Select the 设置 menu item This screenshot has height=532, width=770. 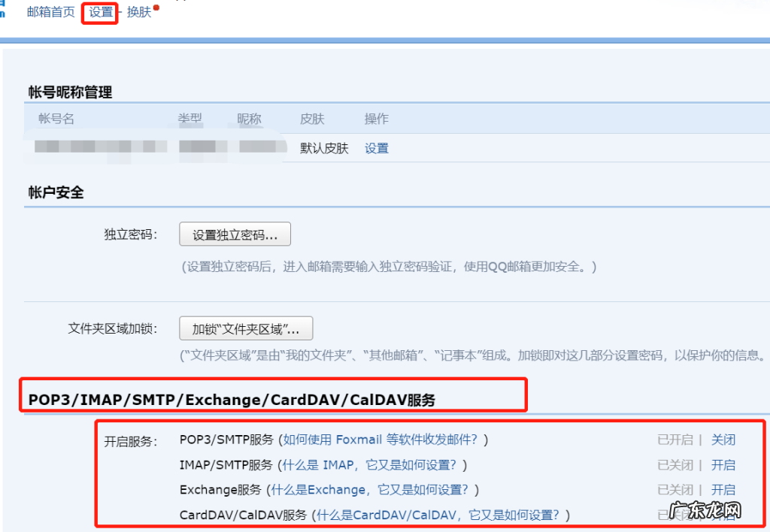click(x=100, y=12)
